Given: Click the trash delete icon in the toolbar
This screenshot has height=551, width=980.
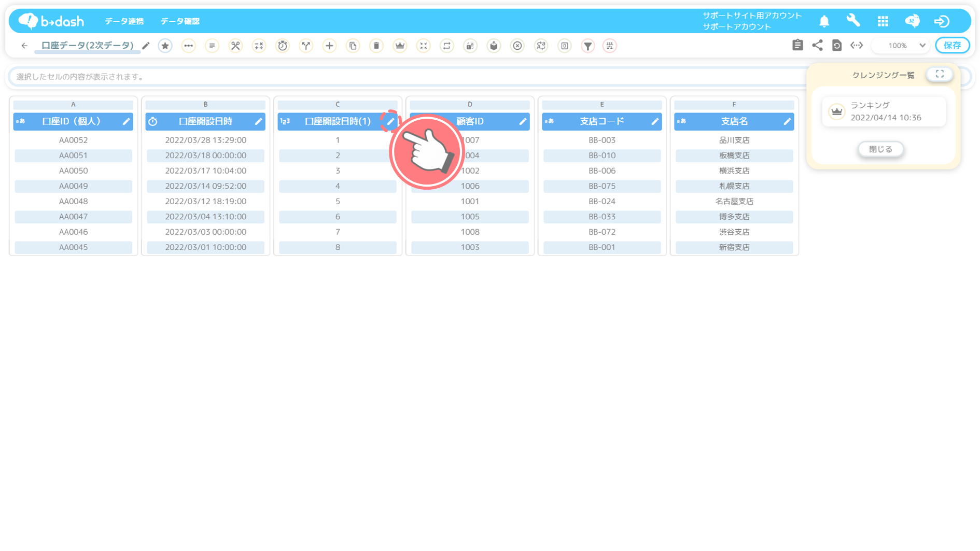Looking at the screenshot, I should pos(376,46).
